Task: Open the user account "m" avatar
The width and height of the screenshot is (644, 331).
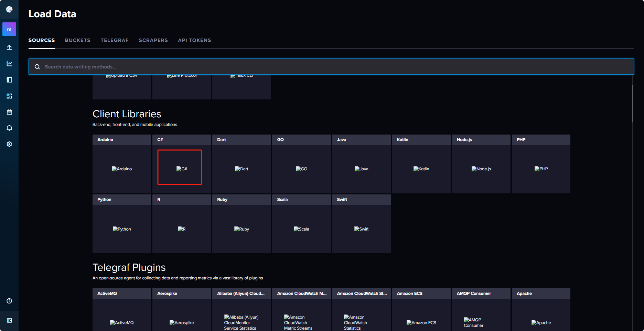Action: click(x=9, y=29)
